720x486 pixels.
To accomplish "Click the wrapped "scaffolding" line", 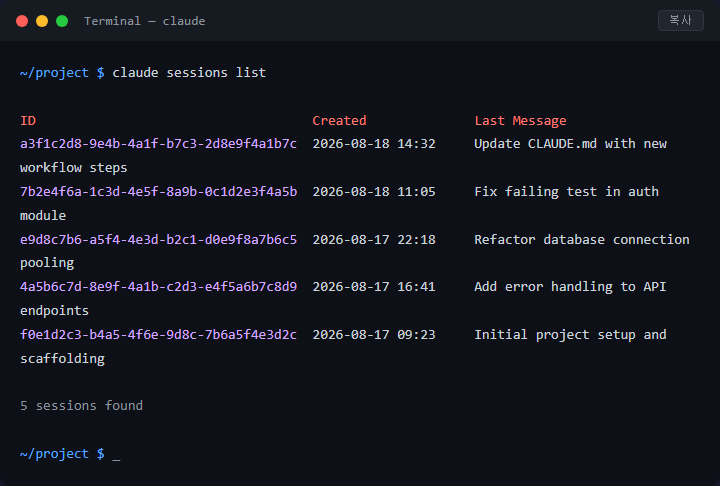I will 62,359.
